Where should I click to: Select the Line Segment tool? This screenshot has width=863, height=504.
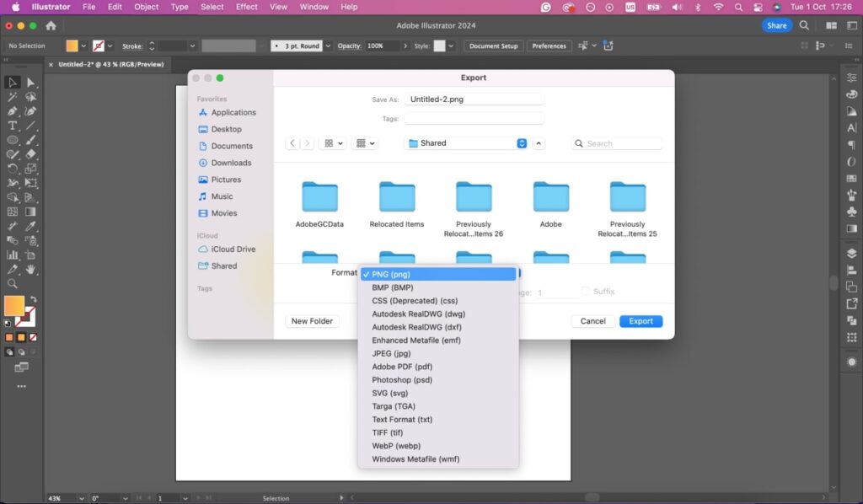[31, 126]
